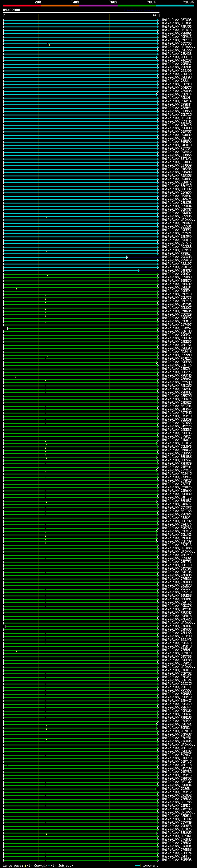
Task: Select hit UniRef100_A9NSH4
Action: coord(177,98)
